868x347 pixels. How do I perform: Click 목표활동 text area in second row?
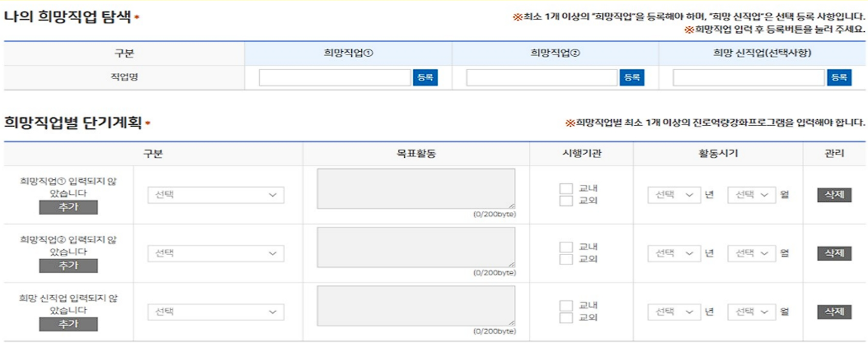pos(416,247)
